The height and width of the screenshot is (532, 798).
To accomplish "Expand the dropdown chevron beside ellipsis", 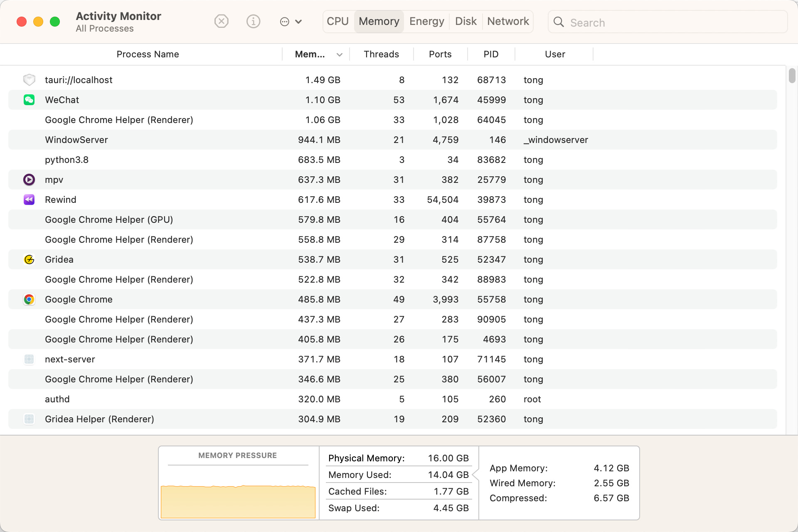I will tap(298, 22).
